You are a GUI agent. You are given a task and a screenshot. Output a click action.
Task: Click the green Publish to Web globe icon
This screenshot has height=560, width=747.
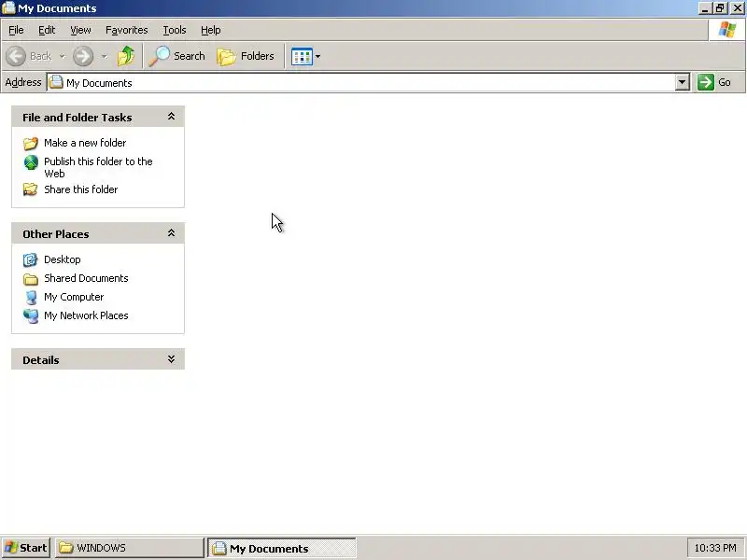point(31,162)
